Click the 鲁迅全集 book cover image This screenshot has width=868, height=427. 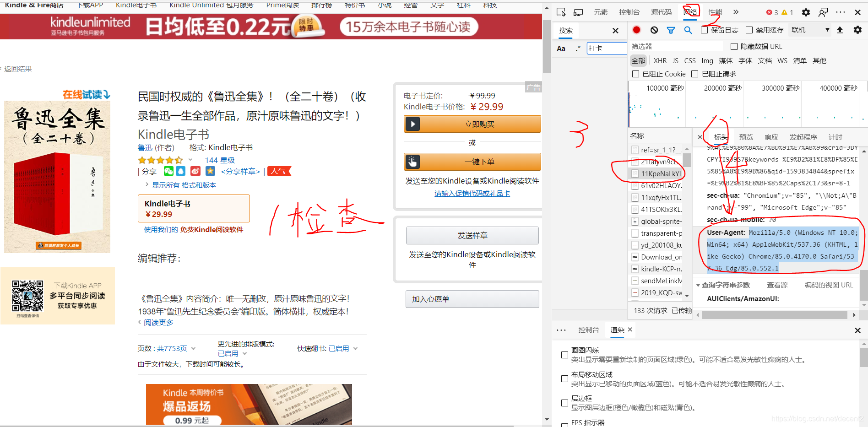coord(57,177)
